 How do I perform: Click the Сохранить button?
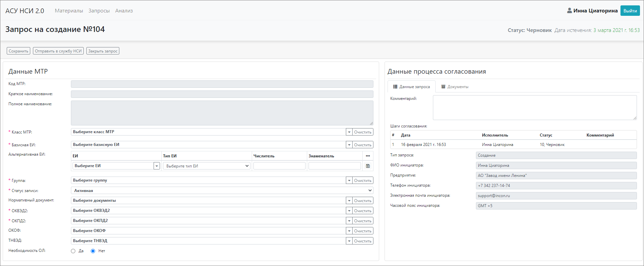click(18, 51)
